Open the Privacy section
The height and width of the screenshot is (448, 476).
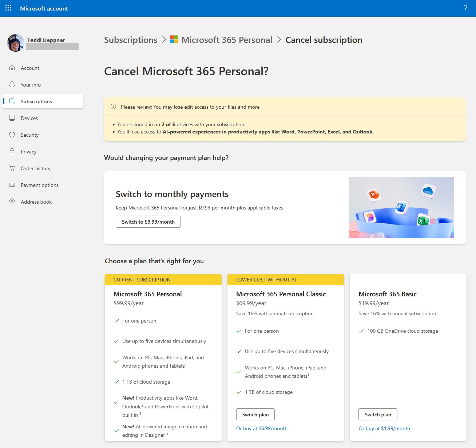click(x=43, y=152)
